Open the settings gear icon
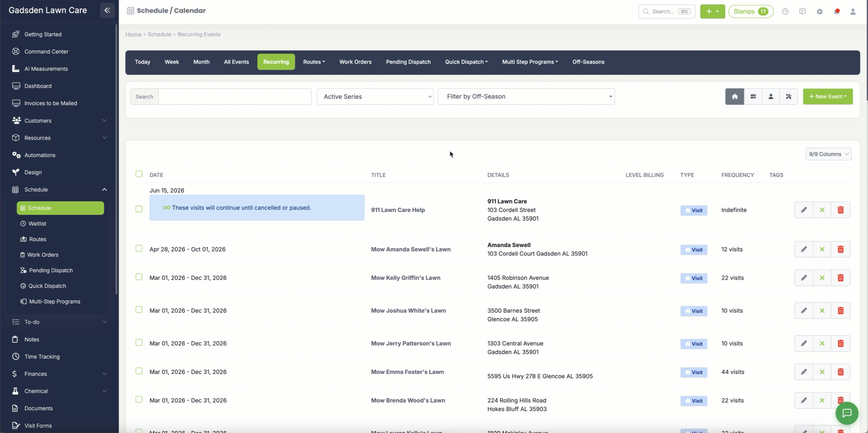Screen dimensions: 868x433 tap(819, 11)
